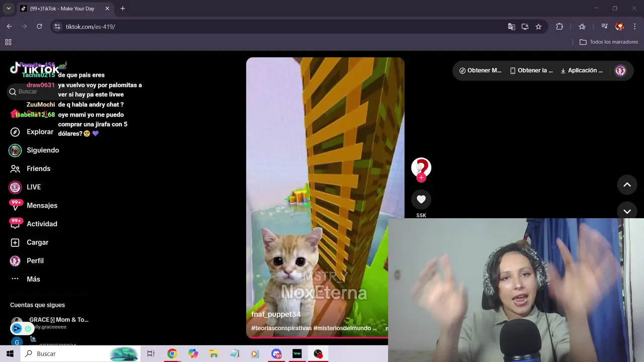The width and height of the screenshot is (644, 362).
Task: Open Chrome extensions puzzle icon
Action: 559,27
